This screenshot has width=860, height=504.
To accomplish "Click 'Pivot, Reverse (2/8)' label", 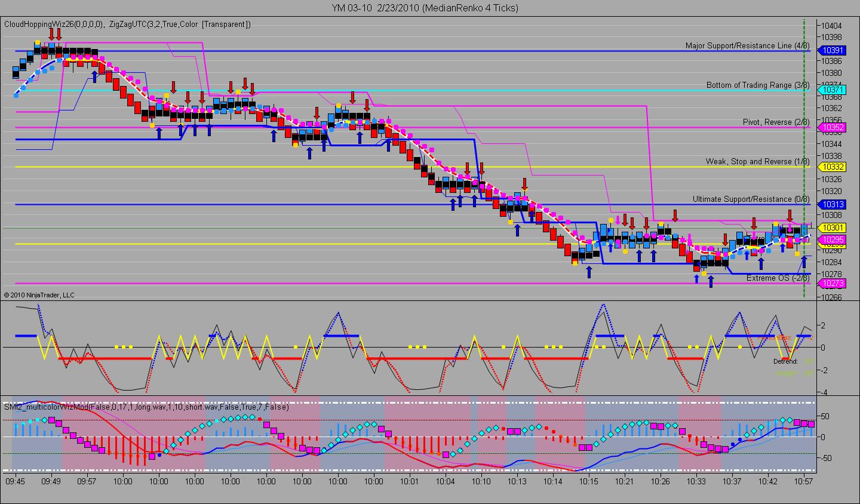I will [776, 122].
